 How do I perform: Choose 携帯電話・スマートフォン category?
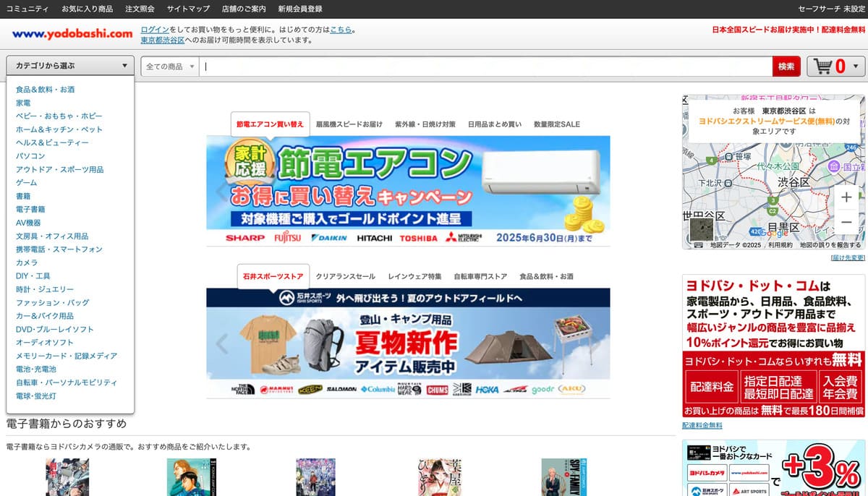[x=59, y=249]
